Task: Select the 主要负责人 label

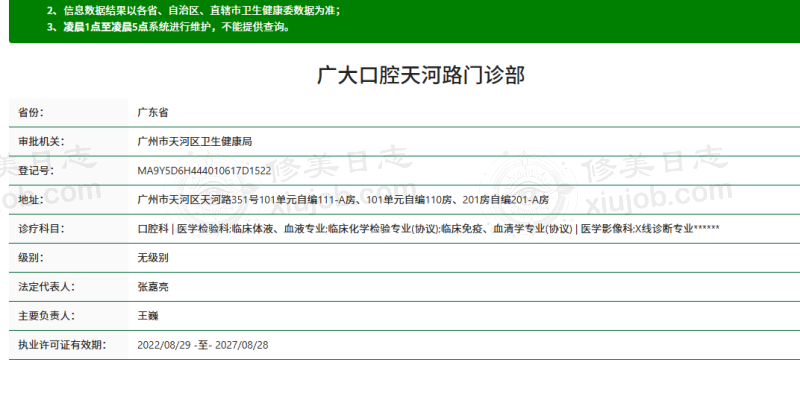Action: point(46,316)
